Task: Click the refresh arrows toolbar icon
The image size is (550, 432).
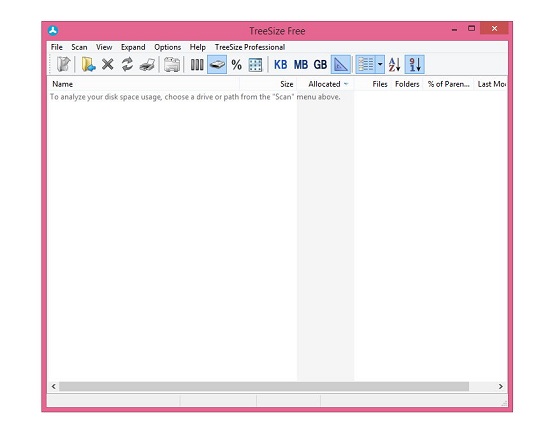Action: pyautogui.click(x=127, y=65)
